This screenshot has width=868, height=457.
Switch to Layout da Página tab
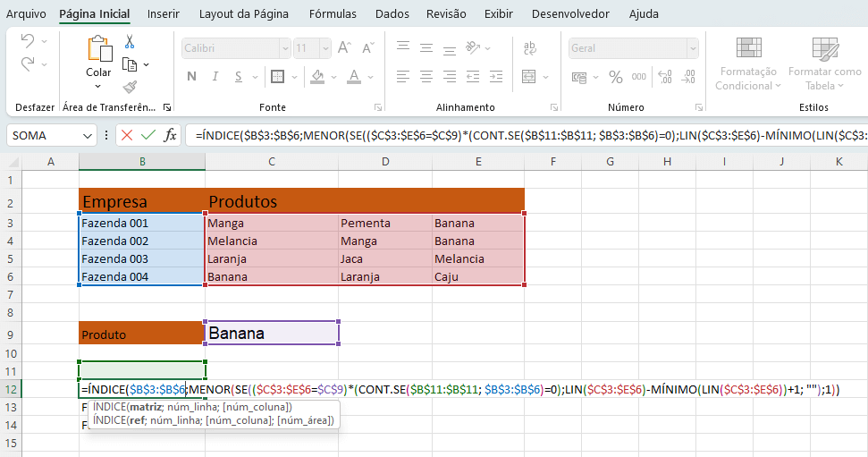(243, 13)
